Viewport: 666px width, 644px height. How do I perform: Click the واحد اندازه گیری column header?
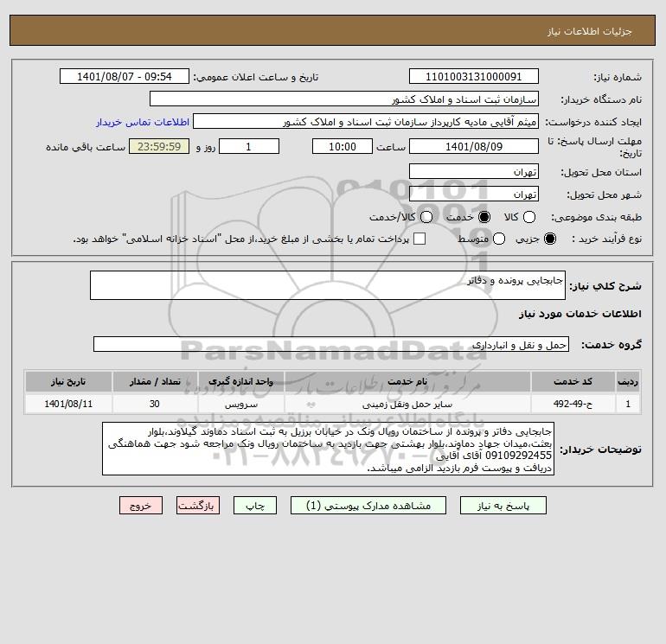point(240,381)
